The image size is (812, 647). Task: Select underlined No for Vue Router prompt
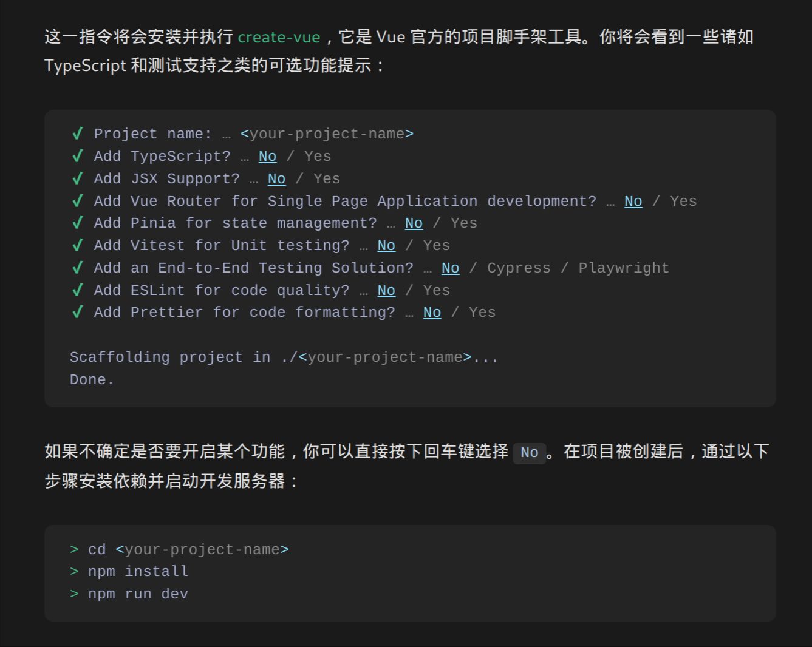(633, 202)
